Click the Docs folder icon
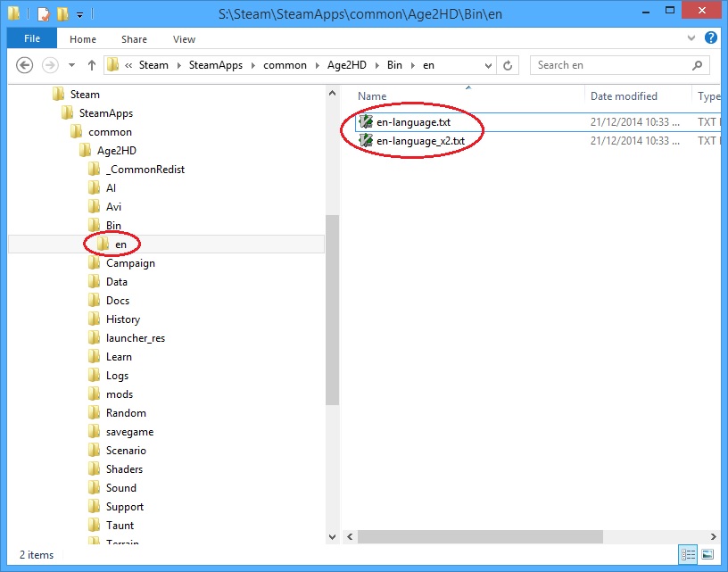This screenshot has height=572, width=728. tap(94, 301)
